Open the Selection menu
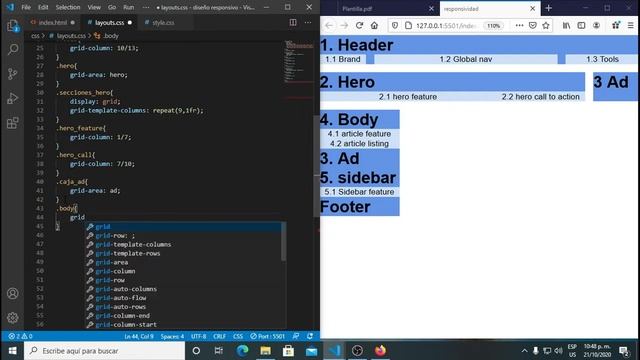The height and width of the screenshot is (360, 640). (68, 7)
